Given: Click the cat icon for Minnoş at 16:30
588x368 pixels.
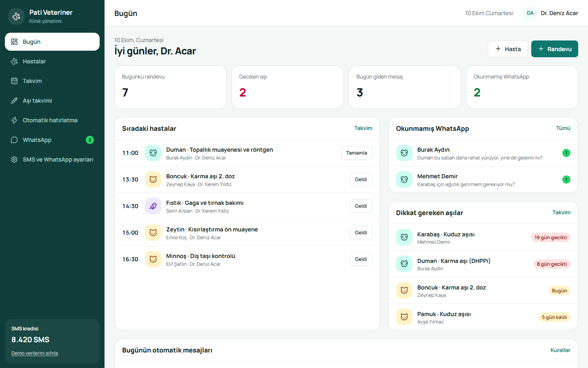Looking at the screenshot, I should point(153,259).
